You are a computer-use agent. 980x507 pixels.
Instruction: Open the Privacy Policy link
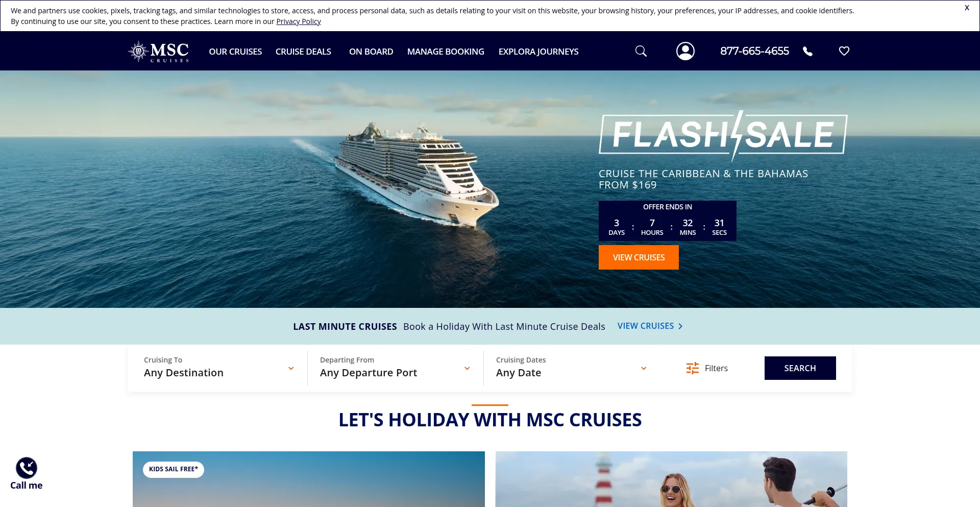(x=299, y=21)
